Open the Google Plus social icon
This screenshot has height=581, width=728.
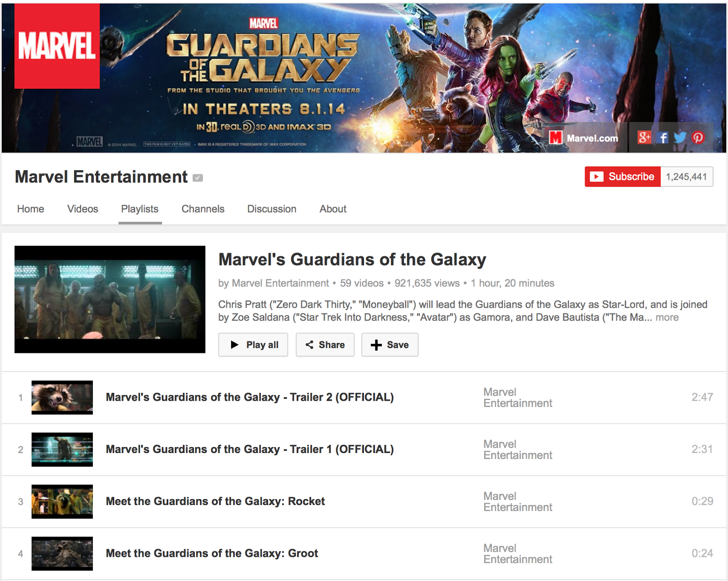pyautogui.click(x=644, y=137)
